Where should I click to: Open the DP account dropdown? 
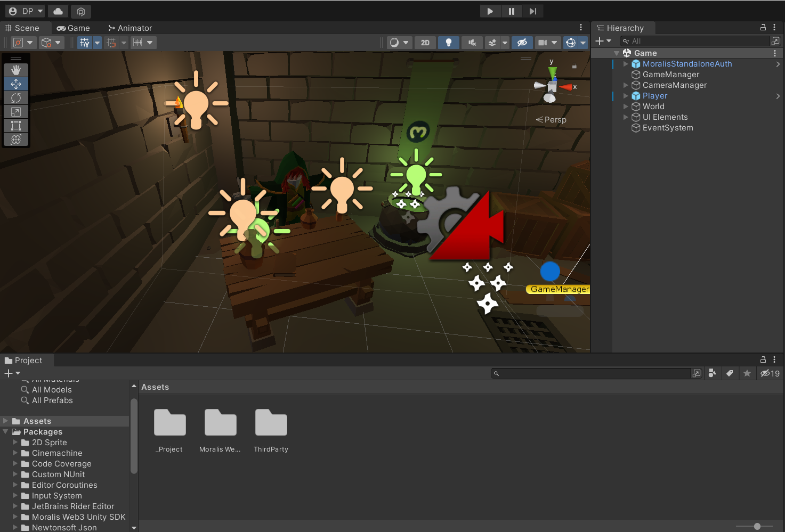pyautogui.click(x=26, y=11)
